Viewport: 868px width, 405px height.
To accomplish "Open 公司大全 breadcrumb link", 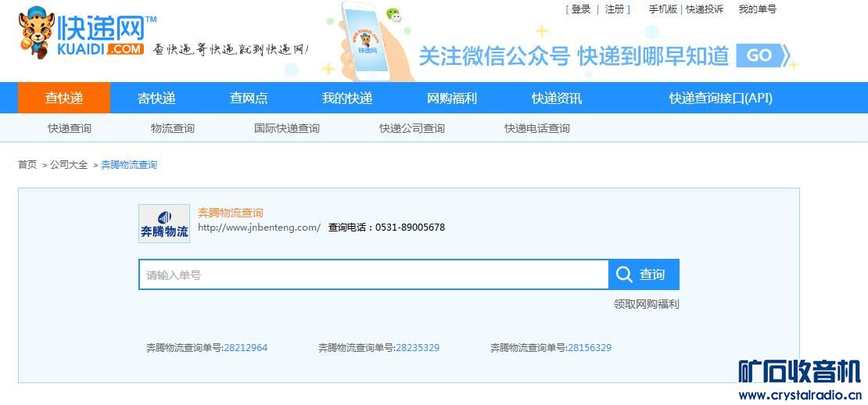I will click(x=69, y=164).
